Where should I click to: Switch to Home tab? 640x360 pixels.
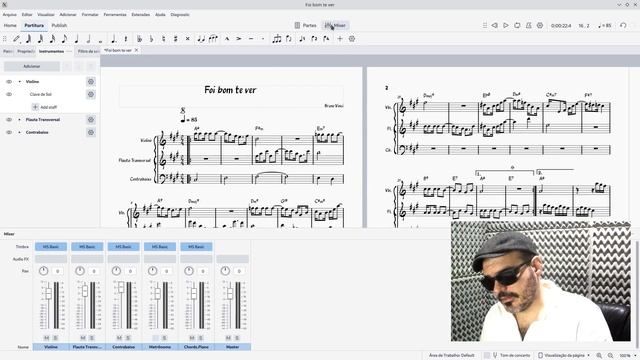coord(10,25)
